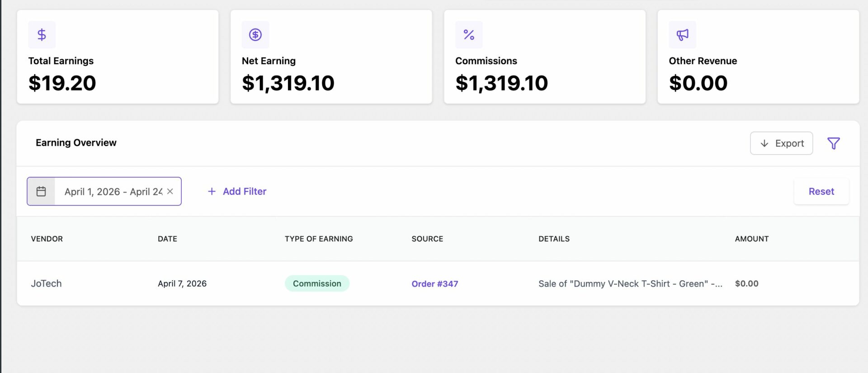868x373 pixels.
Task: Open Order #347 link
Action: [x=434, y=284]
